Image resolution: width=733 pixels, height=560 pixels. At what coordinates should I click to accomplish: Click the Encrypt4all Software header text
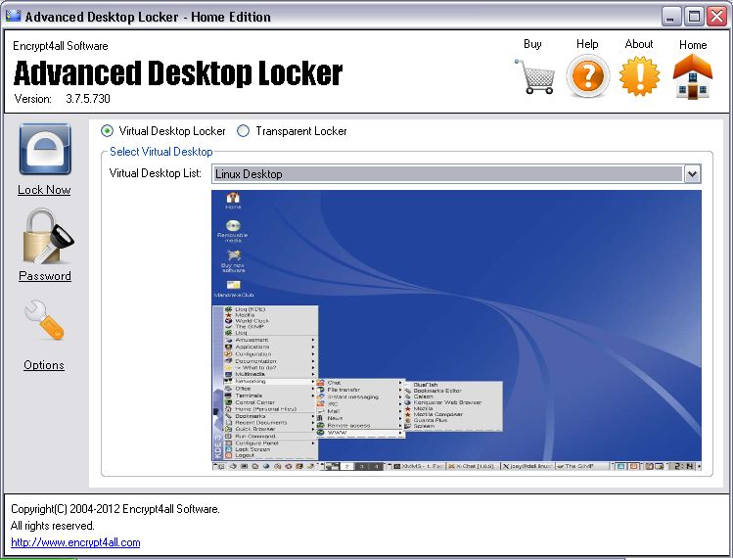tap(61, 46)
